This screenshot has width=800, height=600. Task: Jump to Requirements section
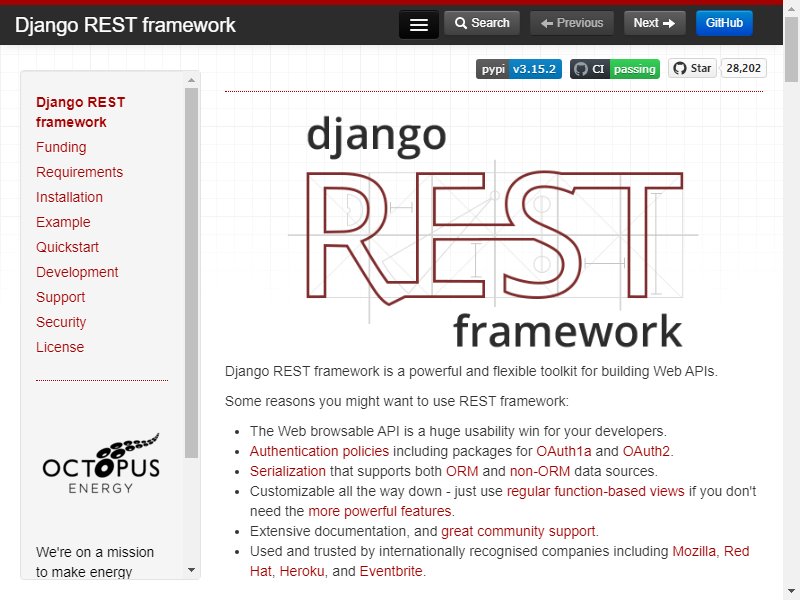[x=80, y=172]
